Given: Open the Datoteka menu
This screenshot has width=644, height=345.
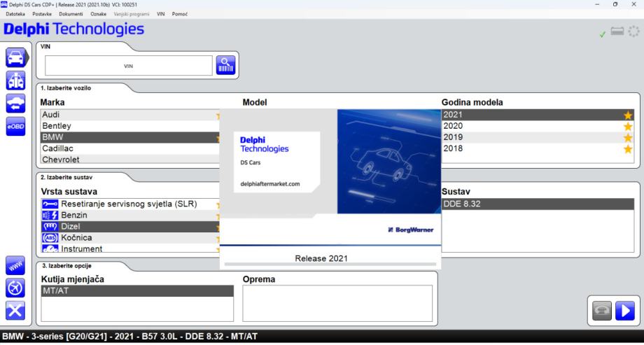Looking at the screenshot, I should (16, 15).
